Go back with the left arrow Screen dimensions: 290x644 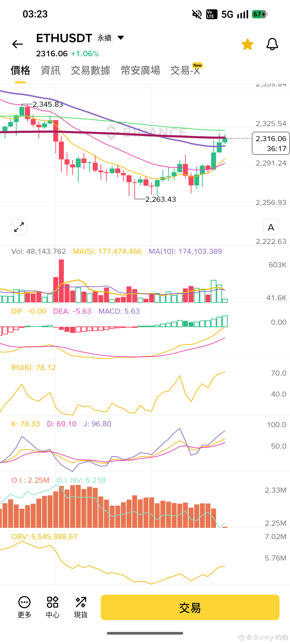tap(18, 44)
